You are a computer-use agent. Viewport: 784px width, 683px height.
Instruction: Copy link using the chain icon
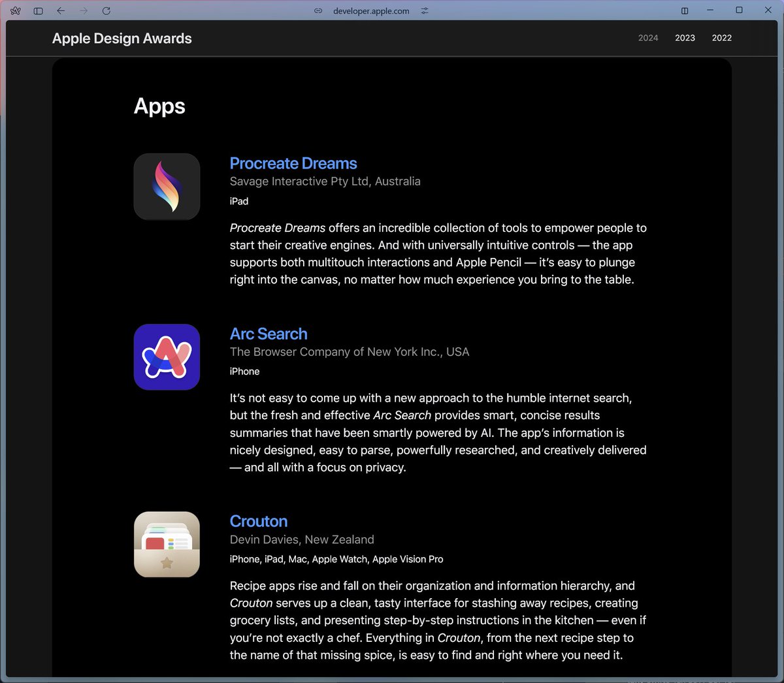[x=318, y=10]
